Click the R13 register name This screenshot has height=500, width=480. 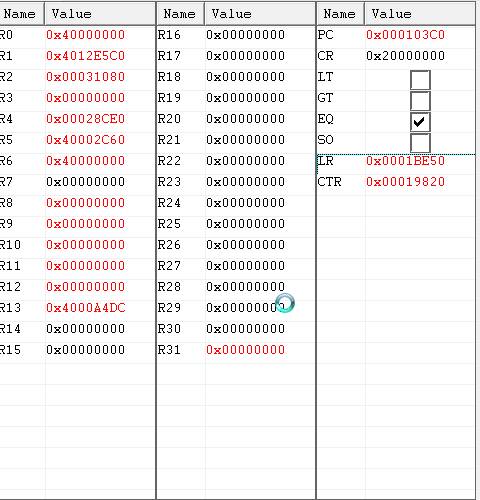[10, 308]
